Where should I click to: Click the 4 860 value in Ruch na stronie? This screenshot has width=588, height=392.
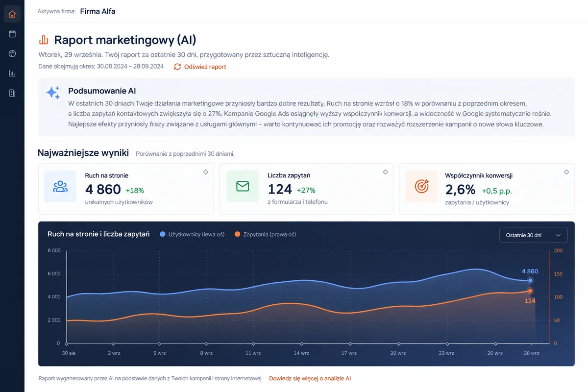point(103,189)
